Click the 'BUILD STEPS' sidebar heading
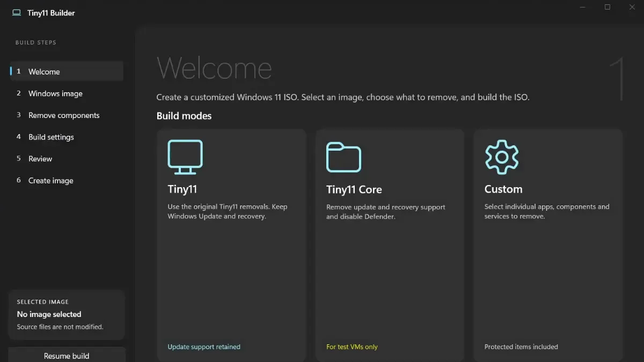The width and height of the screenshot is (644, 362). pos(36,42)
